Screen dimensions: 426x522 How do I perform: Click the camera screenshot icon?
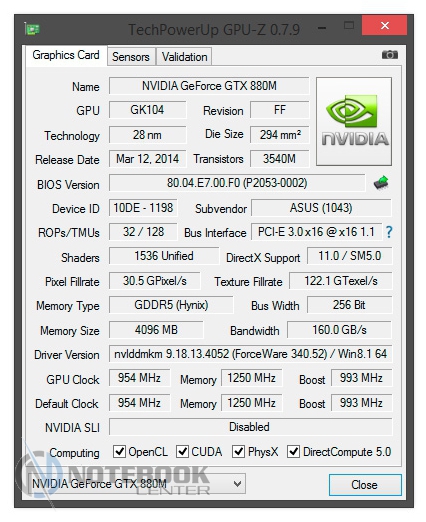[x=389, y=54]
